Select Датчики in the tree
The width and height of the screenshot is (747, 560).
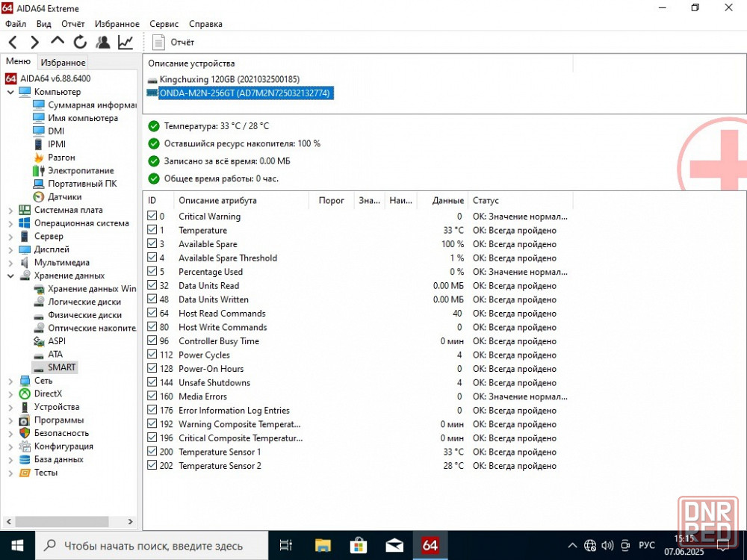(x=64, y=196)
